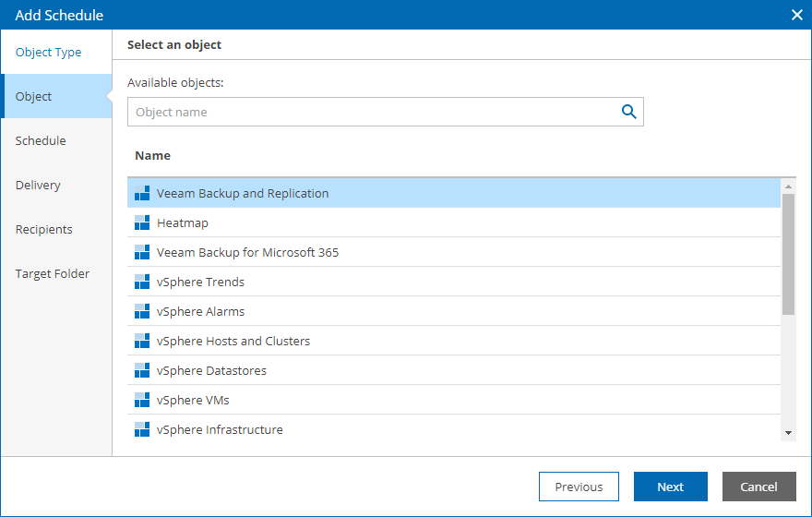Select the 'vSphere Datastores' row
Viewport: 812px width, 517px height.
pyautogui.click(x=454, y=370)
